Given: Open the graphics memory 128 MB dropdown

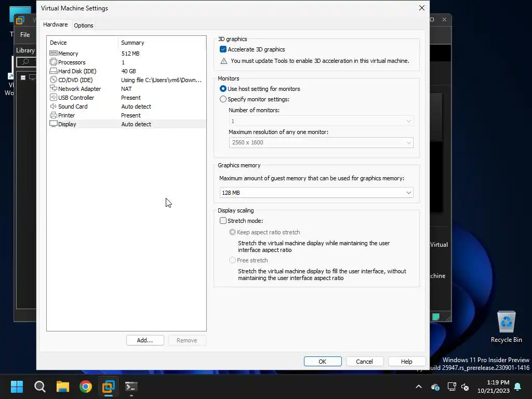Looking at the screenshot, I should pyautogui.click(x=316, y=193).
